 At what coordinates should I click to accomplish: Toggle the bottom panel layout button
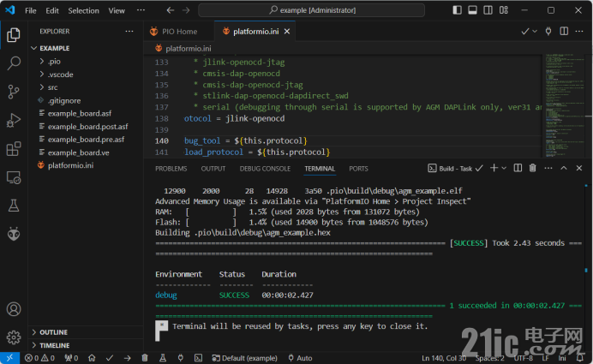pyautogui.click(x=473, y=10)
